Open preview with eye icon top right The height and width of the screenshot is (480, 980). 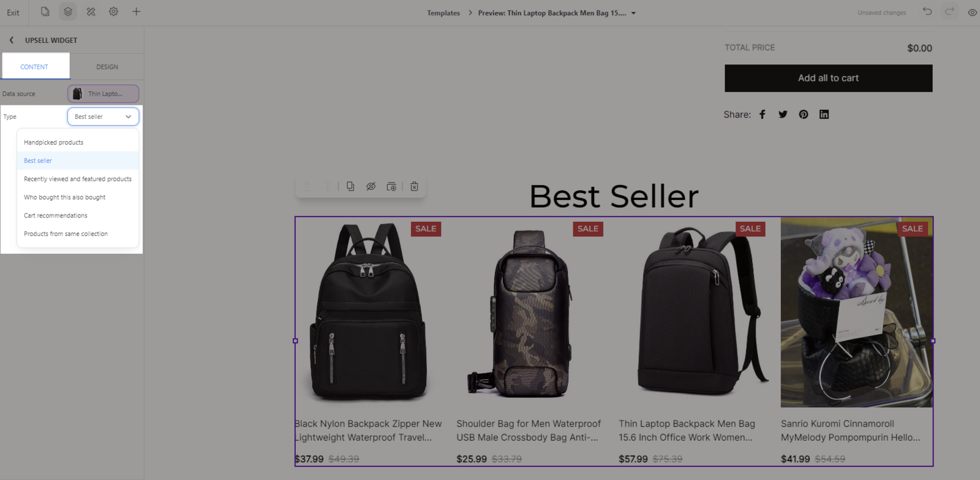972,12
